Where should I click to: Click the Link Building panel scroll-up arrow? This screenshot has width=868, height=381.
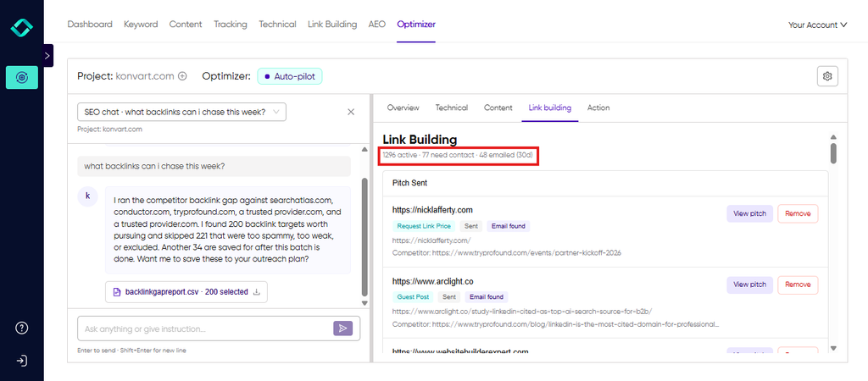pos(834,137)
